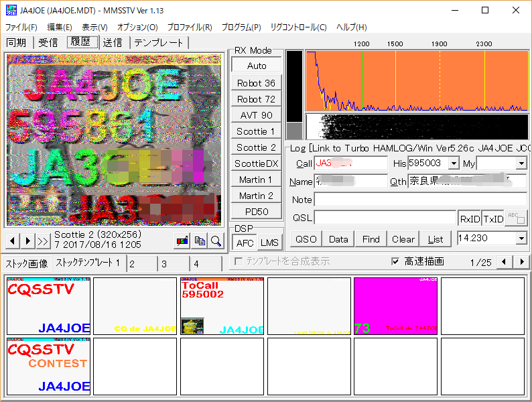Select Scottie 2 RX mode
The image size is (532, 402).
point(257,147)
